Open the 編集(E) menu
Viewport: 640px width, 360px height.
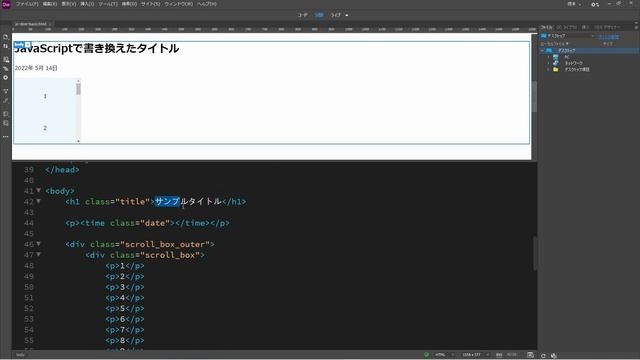click(50, 4)
